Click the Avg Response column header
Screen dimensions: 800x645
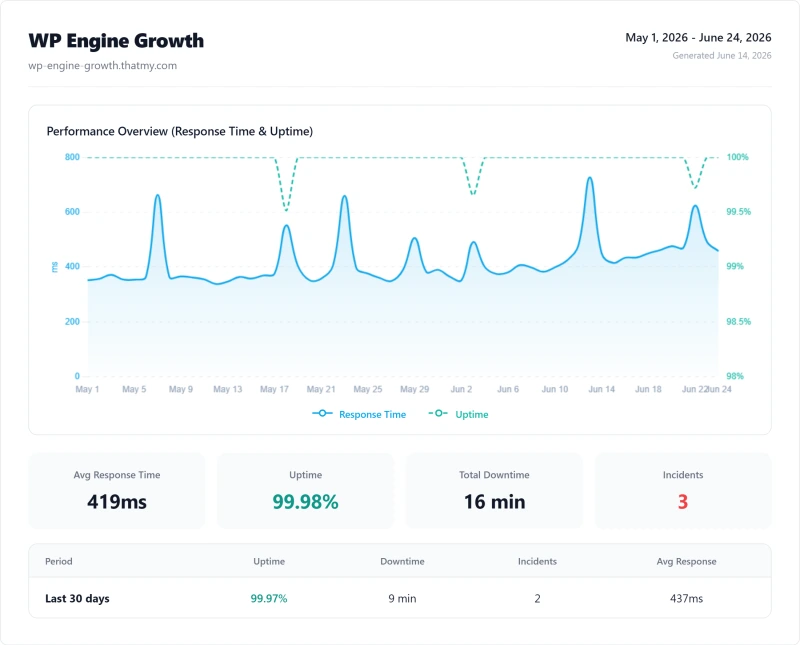point(686,561)
